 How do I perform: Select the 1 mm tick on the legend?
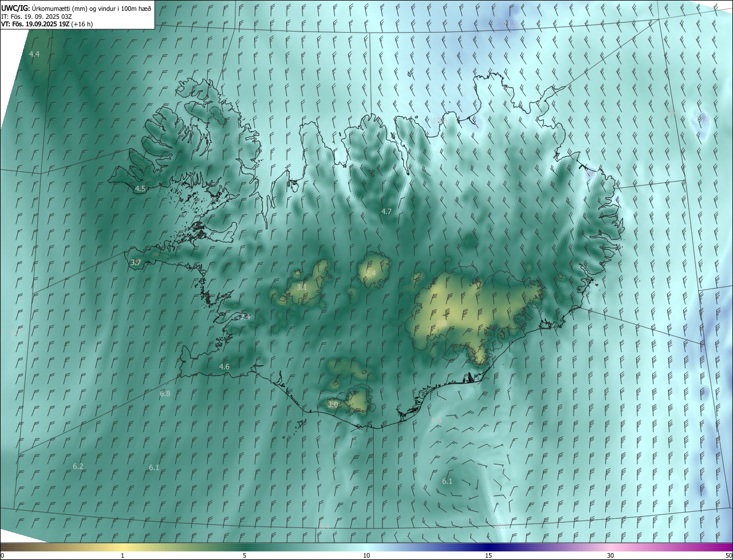(x=123, y=555)
